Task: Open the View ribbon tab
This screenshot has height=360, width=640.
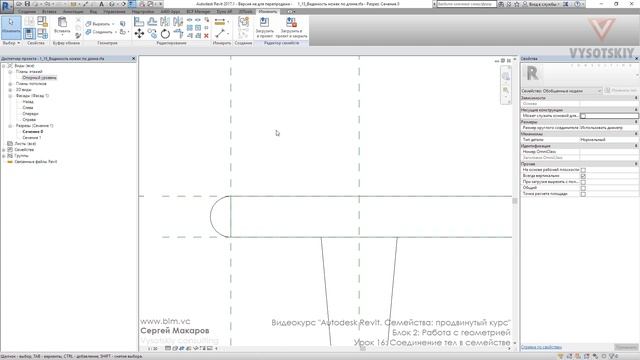Action: point(93,12)
